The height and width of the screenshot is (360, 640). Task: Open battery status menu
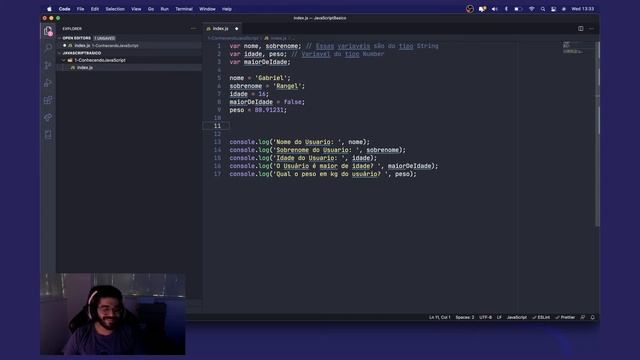coord(518,9)
